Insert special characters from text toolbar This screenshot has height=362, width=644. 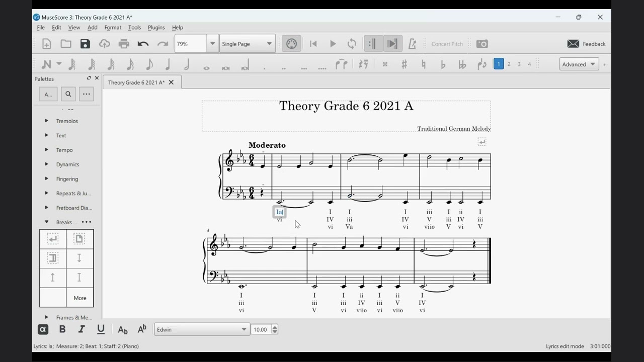pyautogui.click(x=43, y=329)
